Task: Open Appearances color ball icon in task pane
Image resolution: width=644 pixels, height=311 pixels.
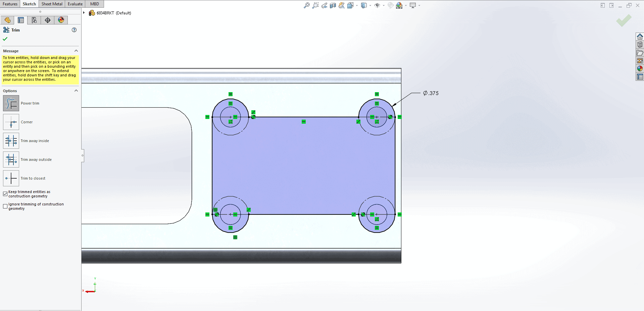Action: 640,69
